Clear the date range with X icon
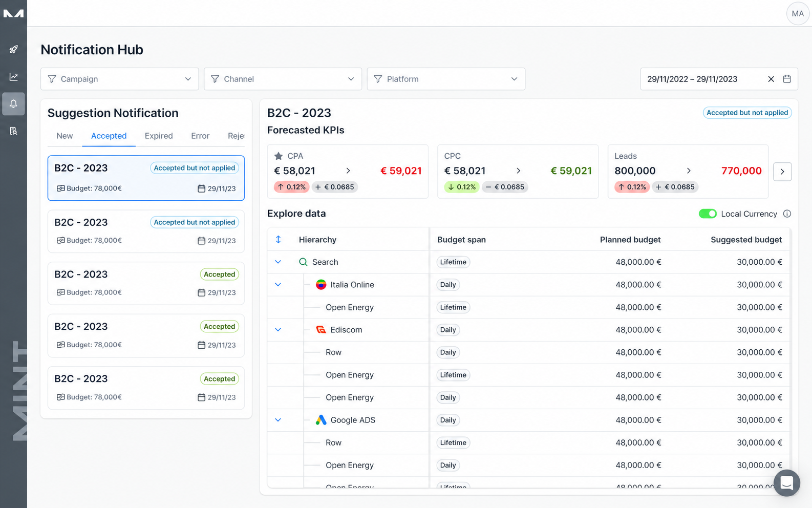This screenshot has width=812, height=508. tap(771, 79)
